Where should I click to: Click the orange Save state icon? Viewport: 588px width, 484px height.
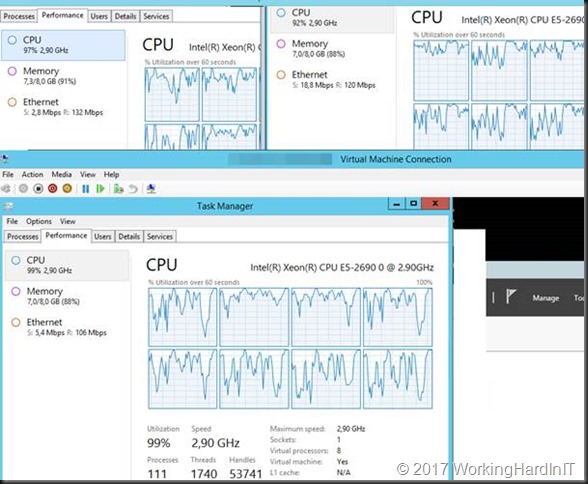[x=67, y=189]
